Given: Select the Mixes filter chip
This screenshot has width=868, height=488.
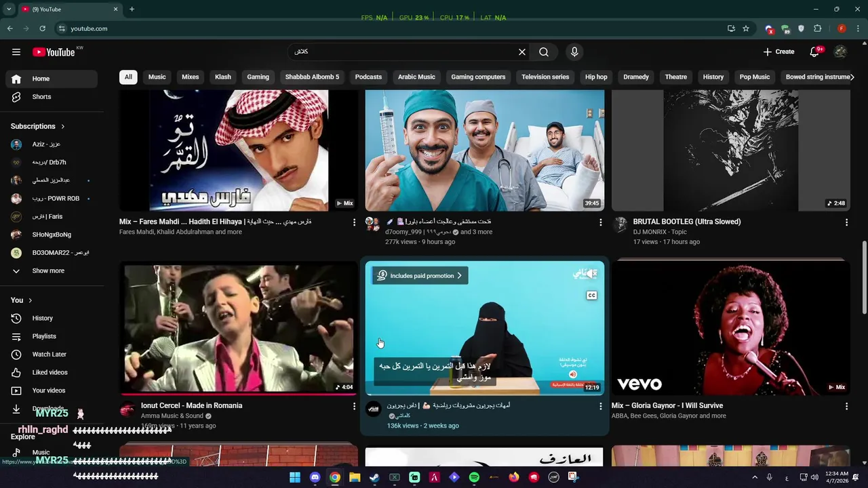Looking at the screenshot, I should [x=191, y=77].
